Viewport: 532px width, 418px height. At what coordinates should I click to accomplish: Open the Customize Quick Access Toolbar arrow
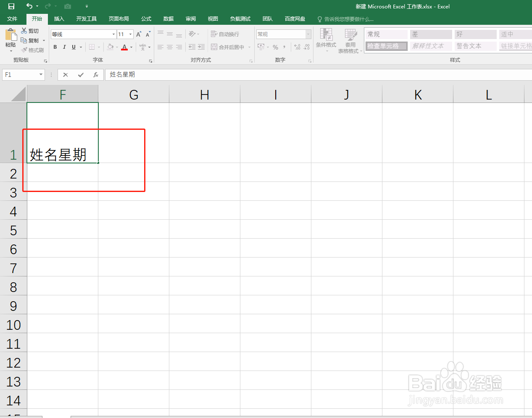click(x=87, y=6)
